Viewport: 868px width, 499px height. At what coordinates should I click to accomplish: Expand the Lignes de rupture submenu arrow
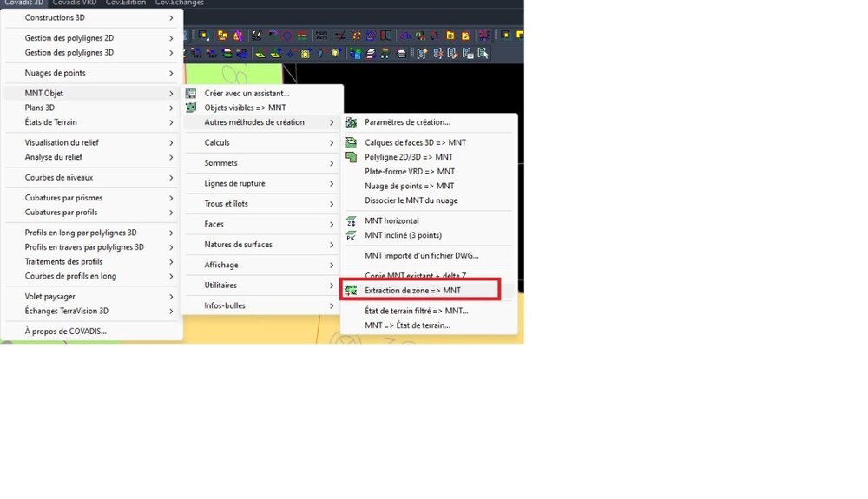pyautogui.click(x=332, y=184)
